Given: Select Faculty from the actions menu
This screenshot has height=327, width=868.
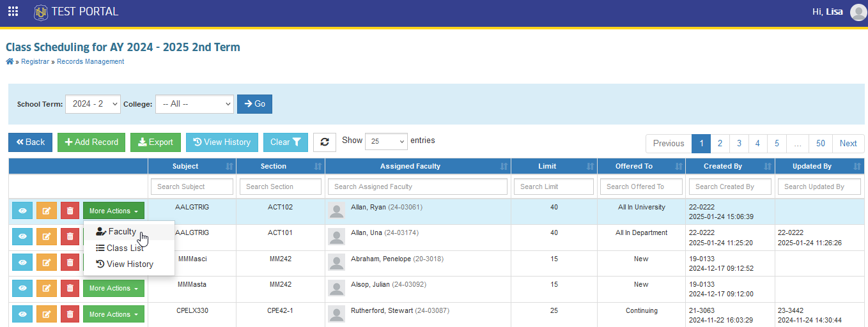Looking at the screenshot, I should pyautogui.click(x=121, y=232).
